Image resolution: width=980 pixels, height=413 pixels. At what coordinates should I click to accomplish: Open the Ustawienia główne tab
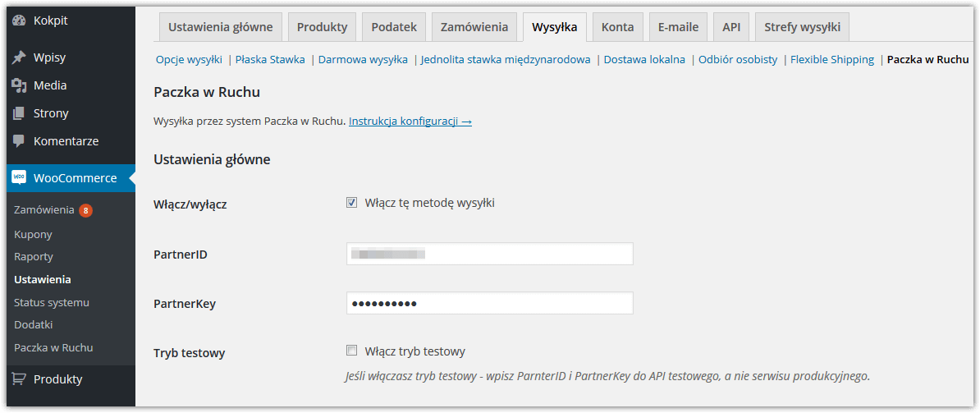(x=221, y=27)
